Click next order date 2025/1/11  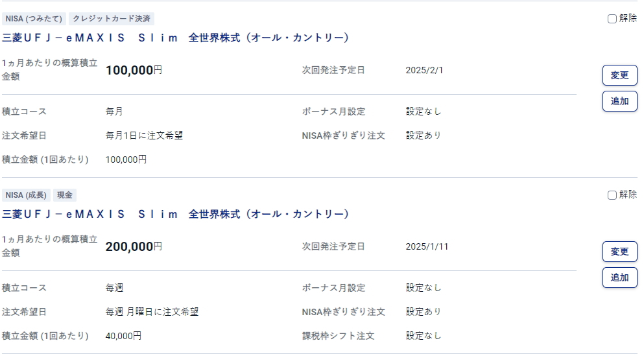[427, 246]
